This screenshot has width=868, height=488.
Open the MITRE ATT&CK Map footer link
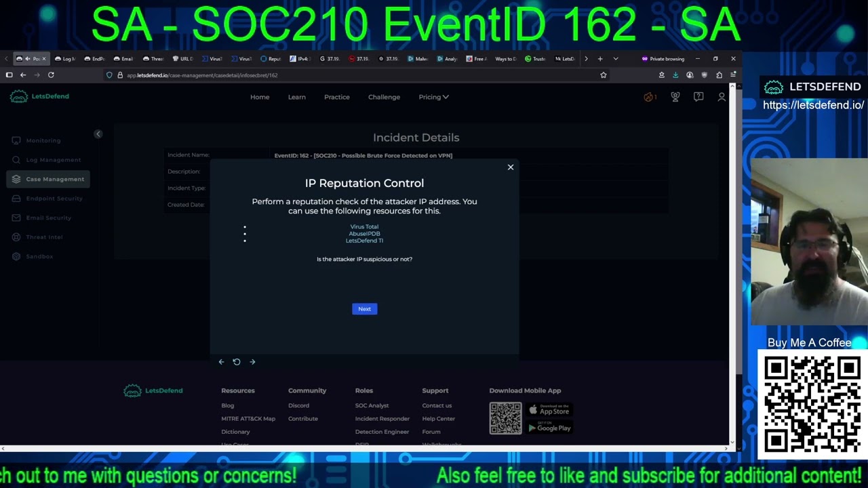pyautogui.click(x=248, y=419)
